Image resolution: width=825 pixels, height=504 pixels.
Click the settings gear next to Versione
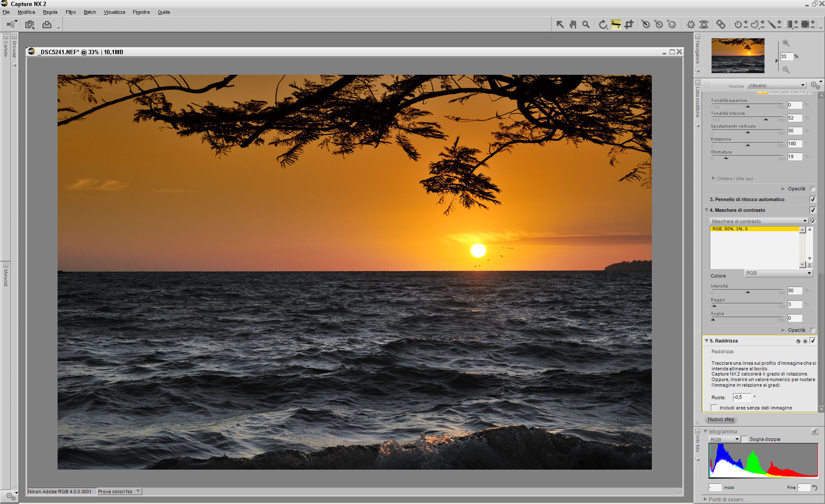815,85
